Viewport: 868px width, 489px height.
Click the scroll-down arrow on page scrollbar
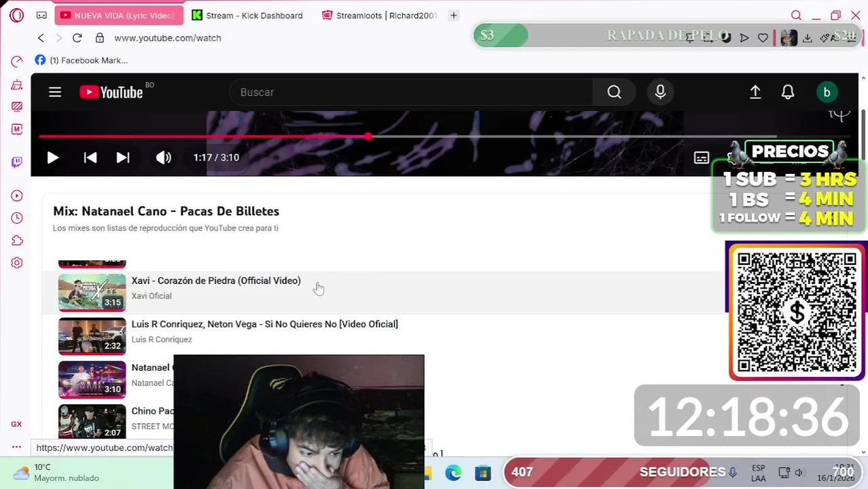(863, 452)
